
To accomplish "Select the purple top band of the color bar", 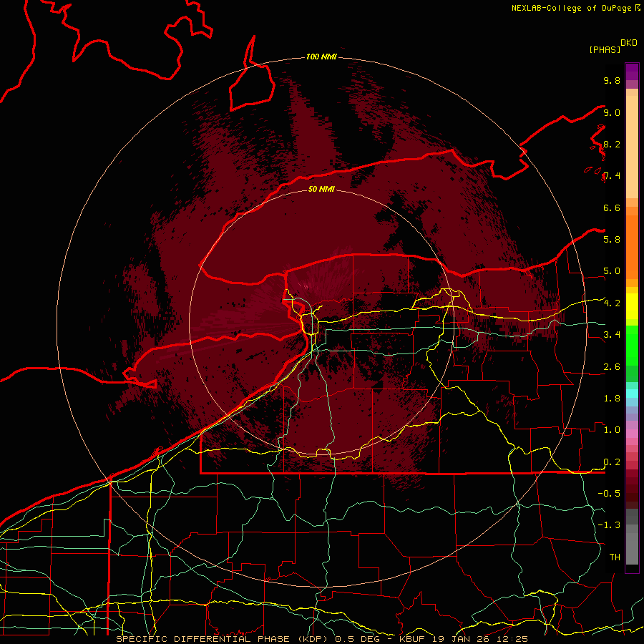I will point(632,72).
